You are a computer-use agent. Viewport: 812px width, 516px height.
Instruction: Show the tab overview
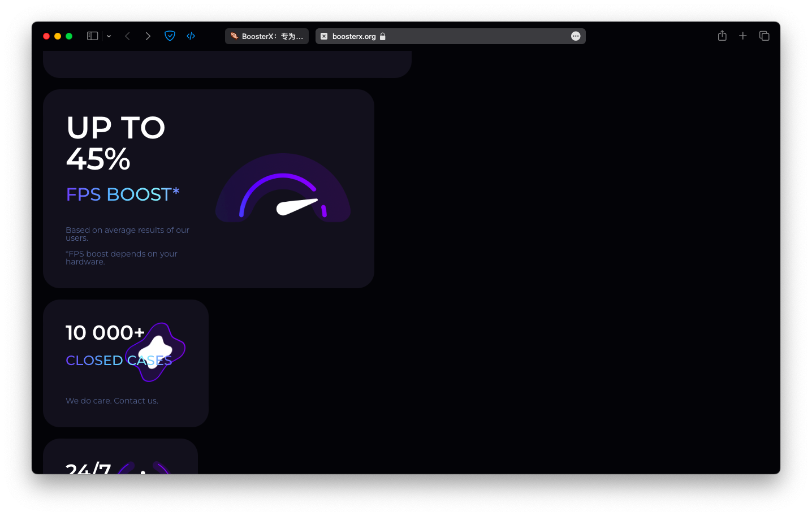tap(765, 36)
